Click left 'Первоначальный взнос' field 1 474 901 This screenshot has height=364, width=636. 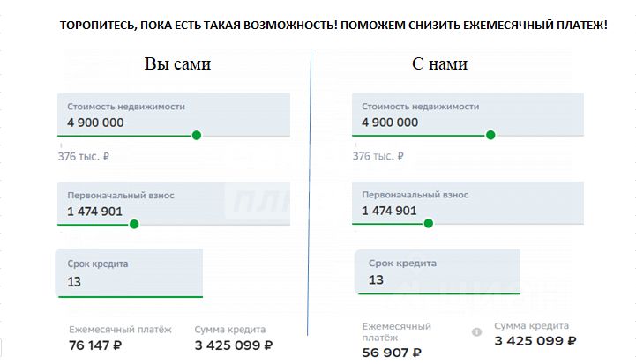pyautogui.click(x=174, y=204)
